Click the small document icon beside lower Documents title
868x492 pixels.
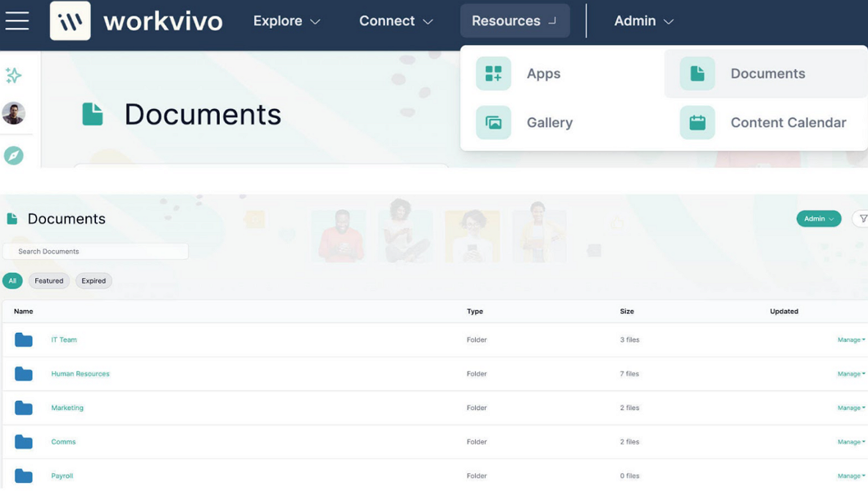tap(12, 219)
